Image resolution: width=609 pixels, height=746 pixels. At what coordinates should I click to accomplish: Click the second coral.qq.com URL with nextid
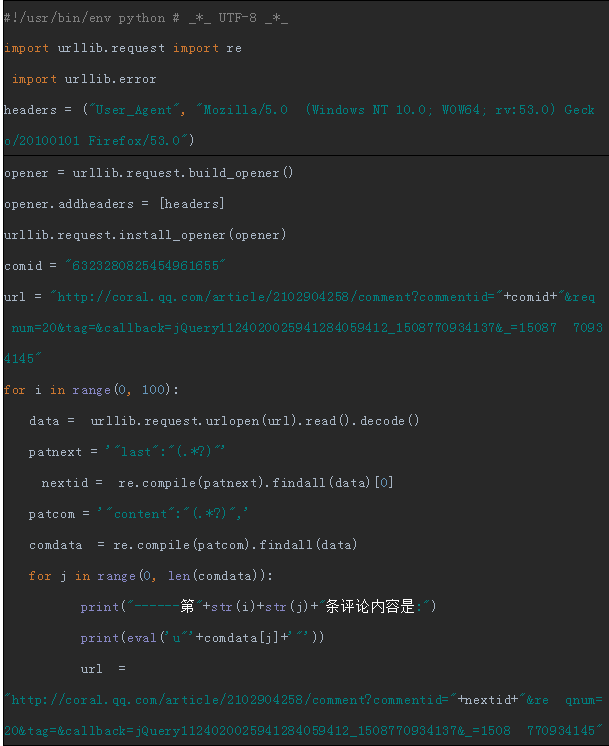(x=304, y=700)
